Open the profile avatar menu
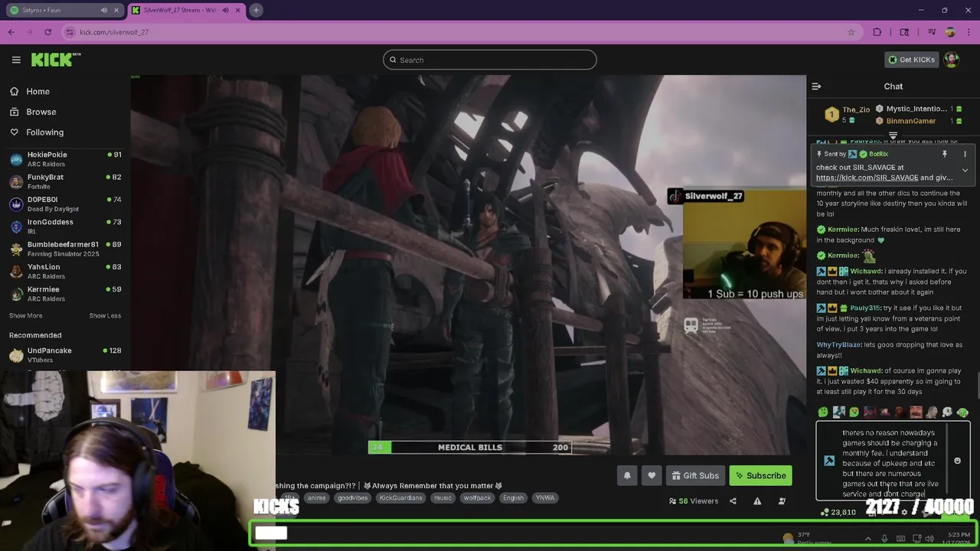Viewport: 980px width, 551px height. coord(952,60)
